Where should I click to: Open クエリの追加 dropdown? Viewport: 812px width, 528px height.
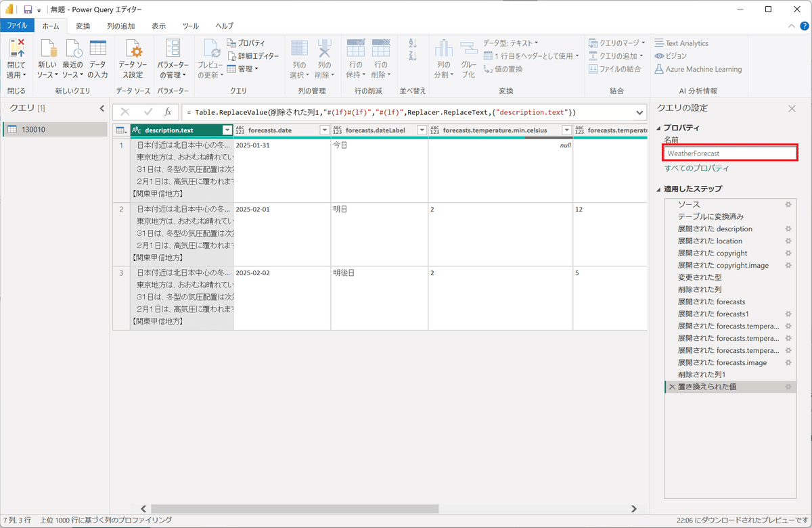click(616, 56)
